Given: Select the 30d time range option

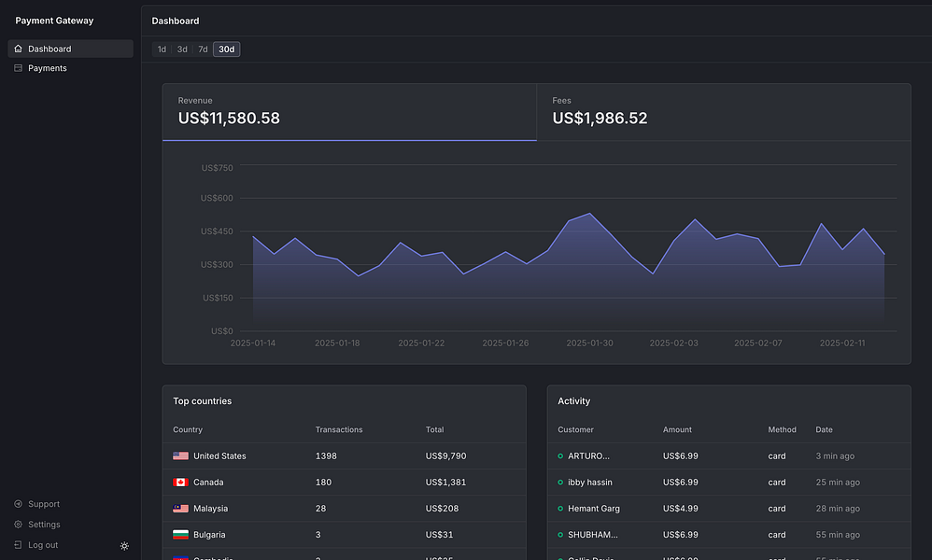Looking at the screenshot, I should point(225,49).
